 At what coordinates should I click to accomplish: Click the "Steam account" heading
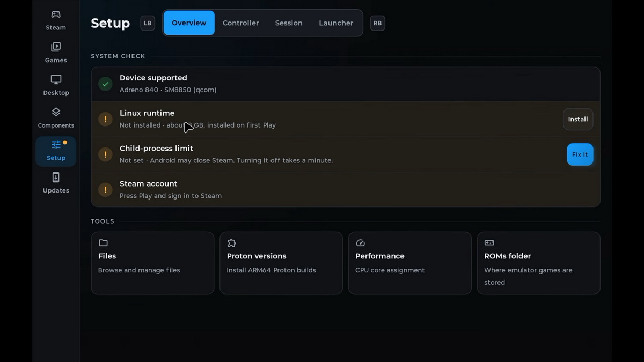click(x=148, y=183)
